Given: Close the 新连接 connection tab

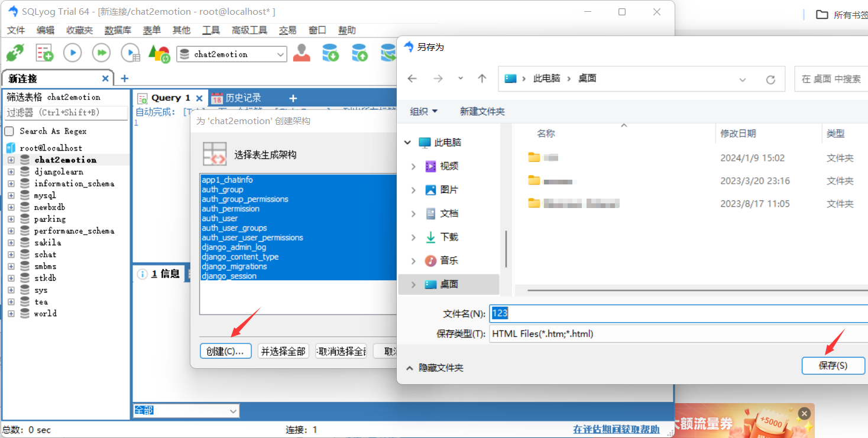Looking at the screenshot, I should click(106, 79).
